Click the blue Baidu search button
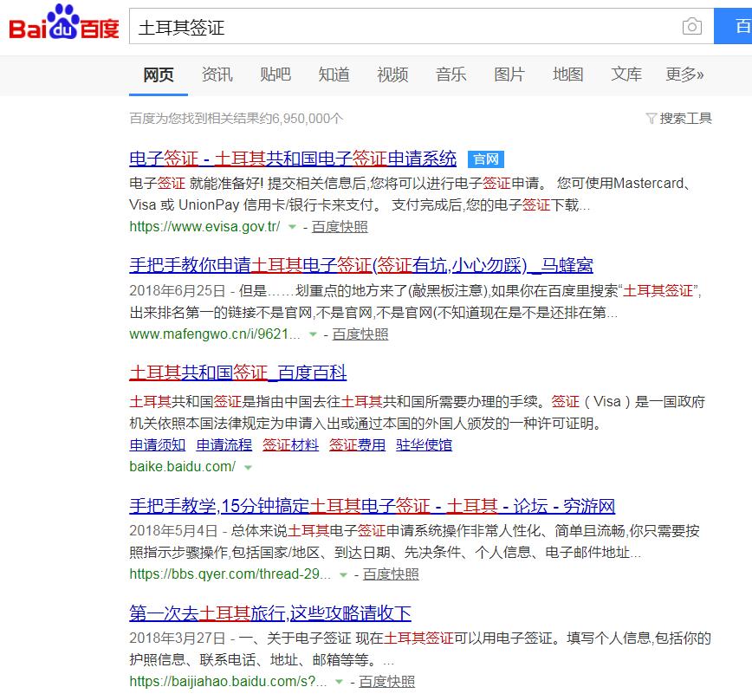Viewport: 752px width, 700px height. 733,27
